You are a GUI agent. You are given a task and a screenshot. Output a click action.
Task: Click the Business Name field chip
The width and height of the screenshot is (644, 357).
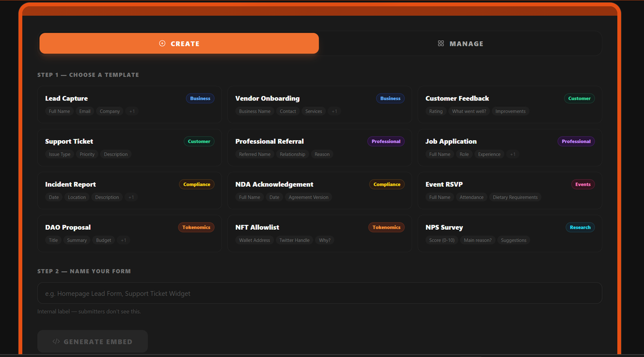(x=255, y=111)
